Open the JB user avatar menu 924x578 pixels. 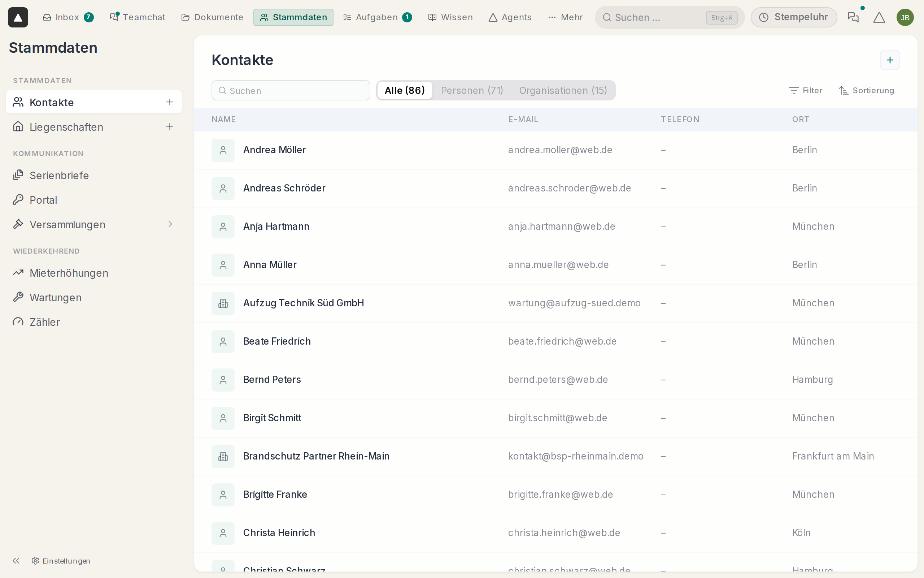(905, 17)
